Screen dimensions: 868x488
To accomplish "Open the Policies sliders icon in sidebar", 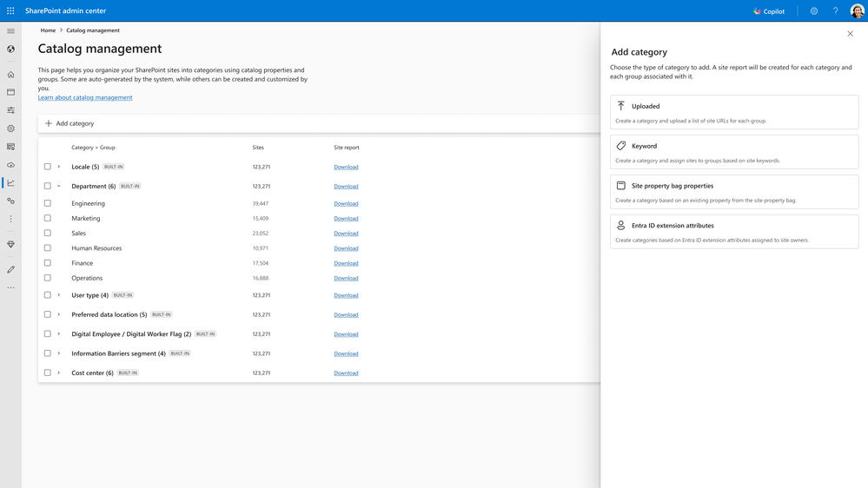I will [x=10, y=110].
